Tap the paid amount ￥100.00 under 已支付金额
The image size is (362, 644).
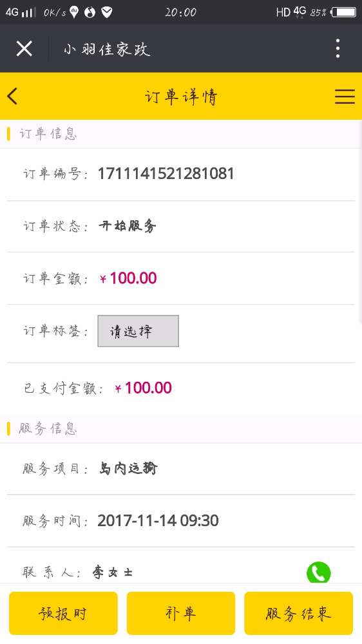click(144, 388)
